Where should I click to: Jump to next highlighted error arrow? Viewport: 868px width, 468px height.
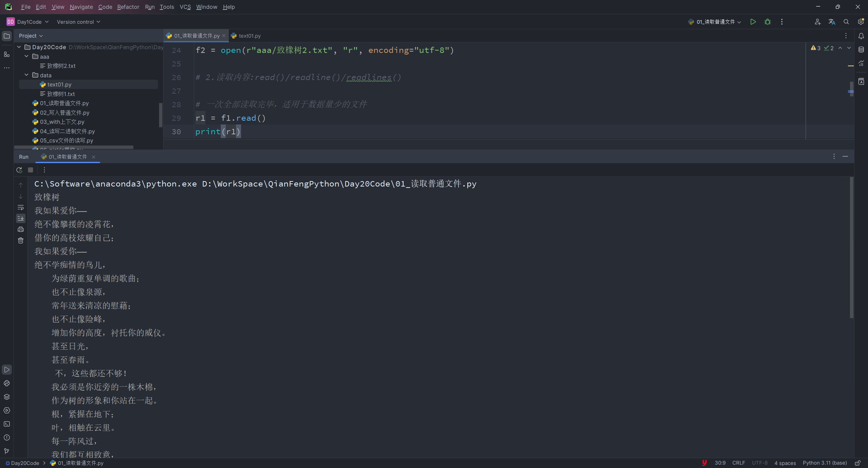(x=849, y=48)
